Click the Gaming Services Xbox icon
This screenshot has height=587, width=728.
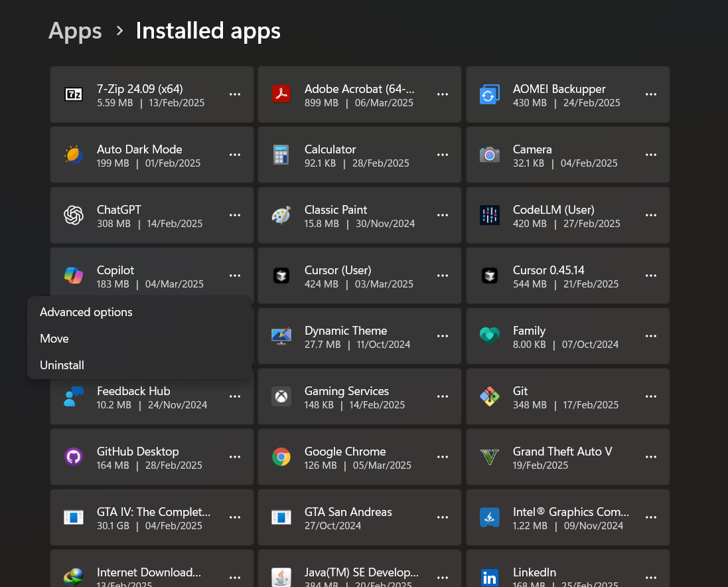[x=281, y=396]
